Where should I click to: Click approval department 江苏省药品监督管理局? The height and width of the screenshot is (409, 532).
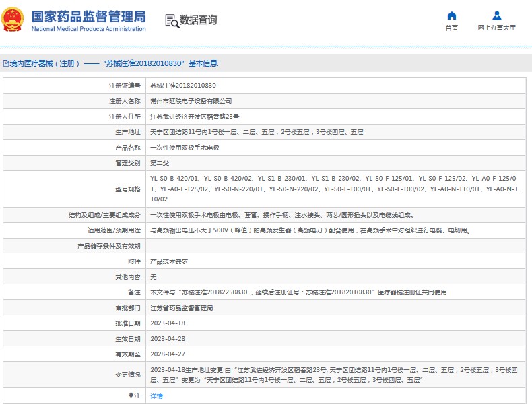(x=181, y=308)
